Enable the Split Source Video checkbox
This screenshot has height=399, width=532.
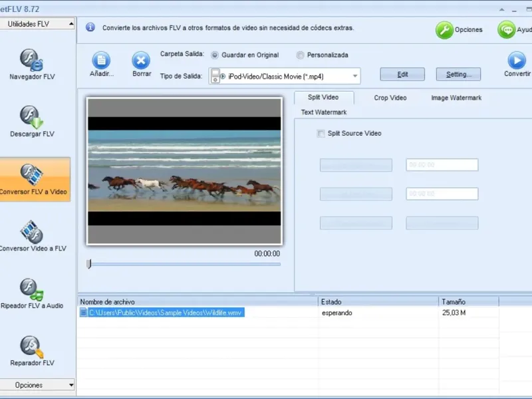point(321,134)
